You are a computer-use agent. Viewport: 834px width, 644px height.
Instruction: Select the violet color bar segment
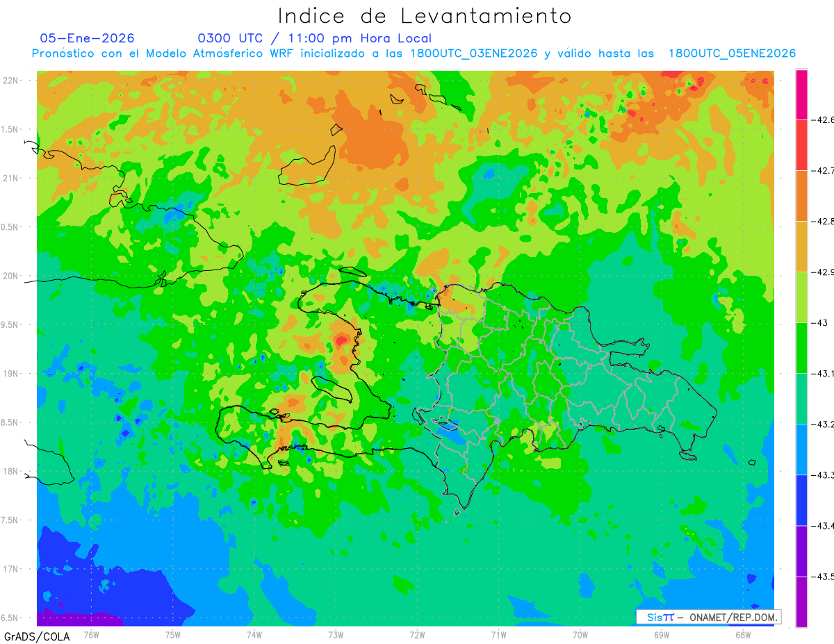pos(801,551)
